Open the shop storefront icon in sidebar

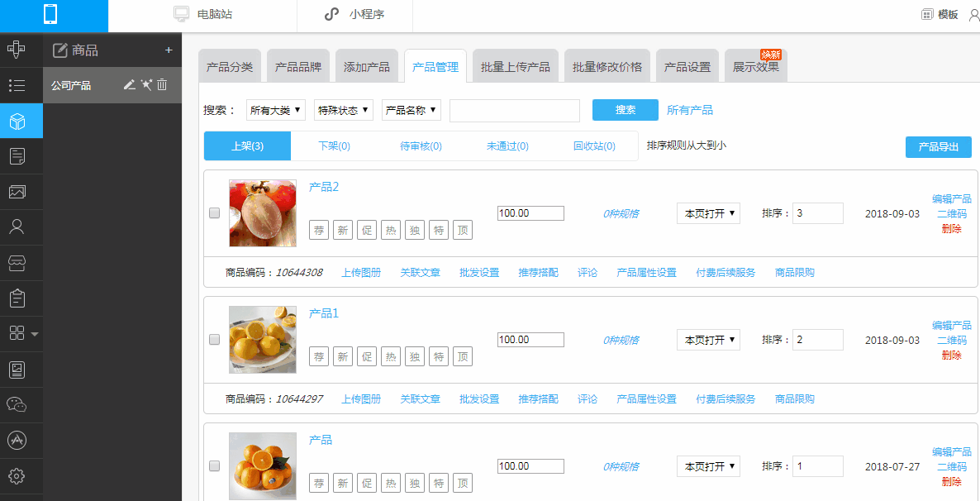coord(17,263)
